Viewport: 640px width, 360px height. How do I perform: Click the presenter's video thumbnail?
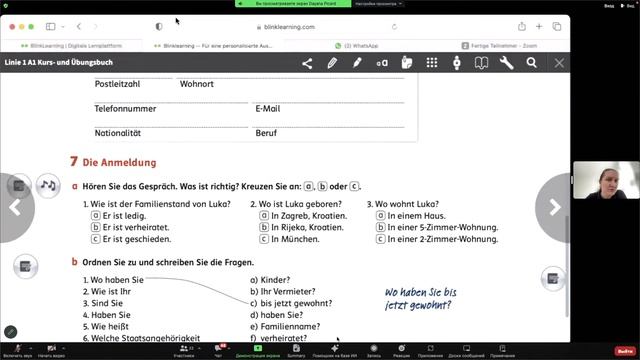(607, 180)
